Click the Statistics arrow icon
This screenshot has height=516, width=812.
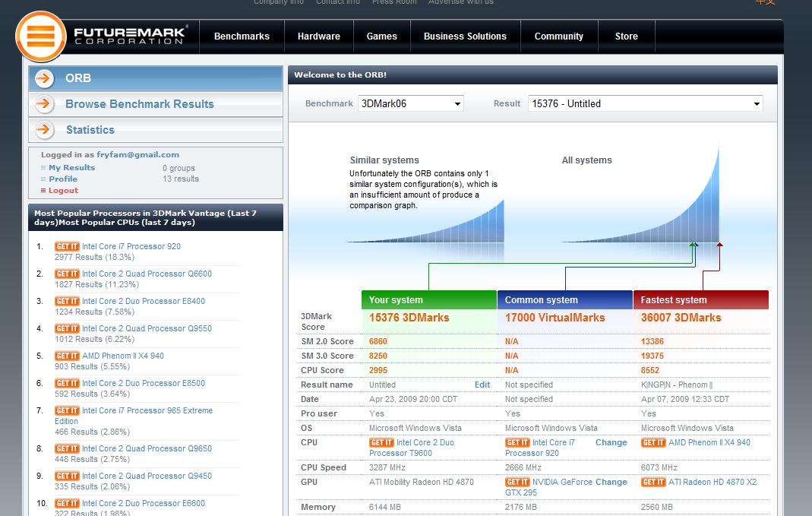(x=45, y=129)
